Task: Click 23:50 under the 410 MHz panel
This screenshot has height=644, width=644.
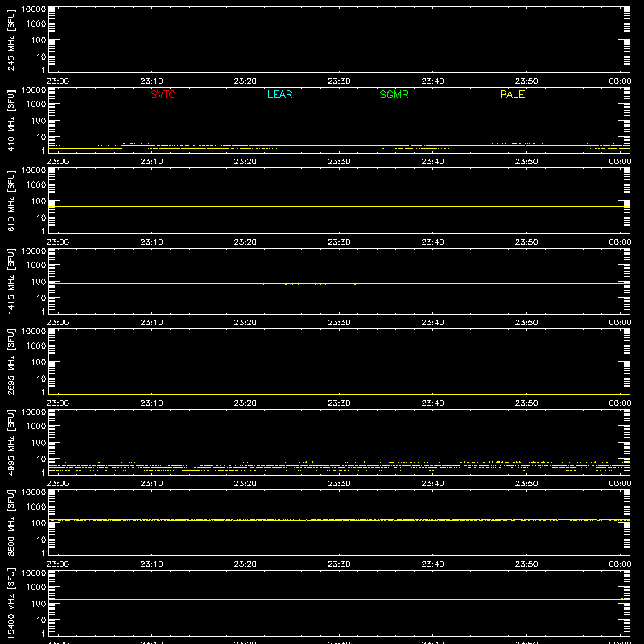Action: point(526,162)
